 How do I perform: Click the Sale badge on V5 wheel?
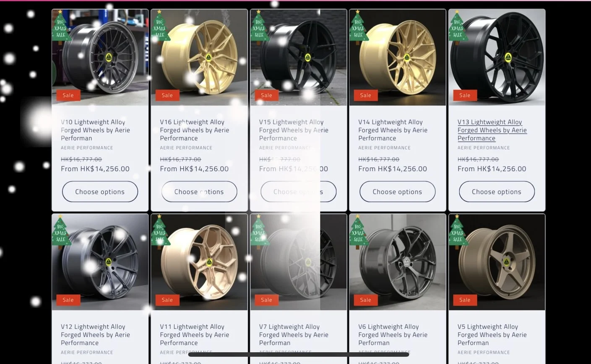point(465,300)
